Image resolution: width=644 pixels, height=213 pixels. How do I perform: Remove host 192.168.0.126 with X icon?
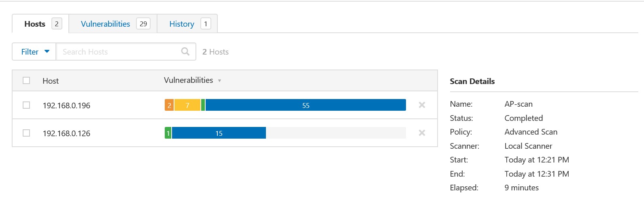(422, 133)
